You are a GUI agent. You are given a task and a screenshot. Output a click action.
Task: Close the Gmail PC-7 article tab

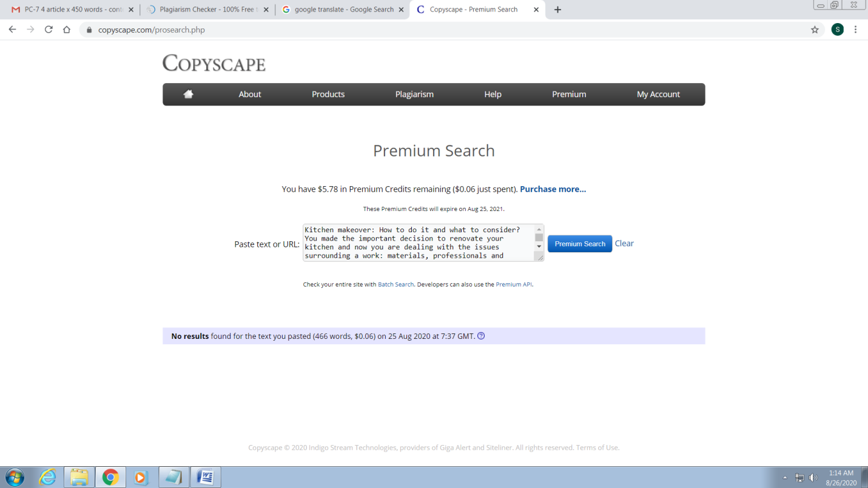point(131,10)
